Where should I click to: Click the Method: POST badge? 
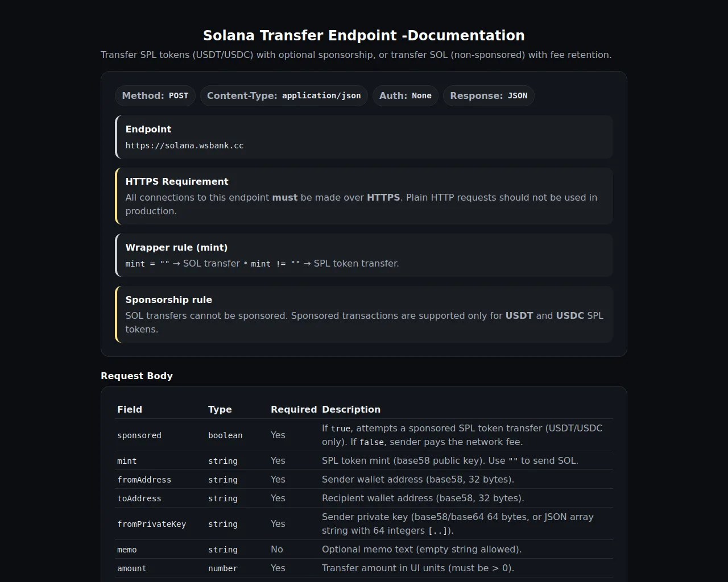(155, 95)
